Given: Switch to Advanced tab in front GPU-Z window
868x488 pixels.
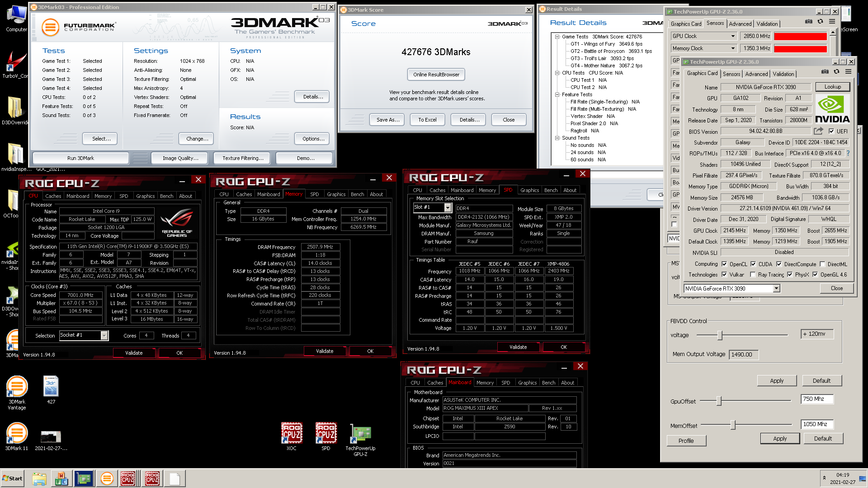Looking at the screenshot, I should 756,74.
